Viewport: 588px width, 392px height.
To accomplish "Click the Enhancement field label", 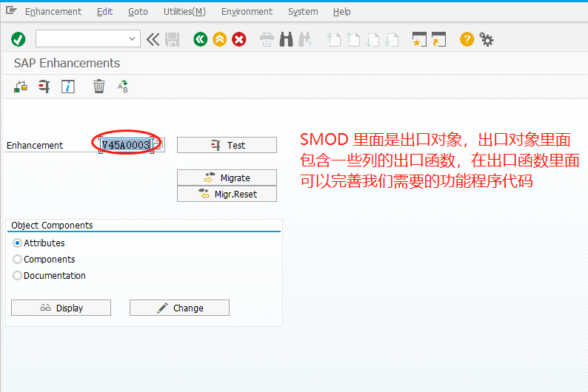I will coord(35,145).
